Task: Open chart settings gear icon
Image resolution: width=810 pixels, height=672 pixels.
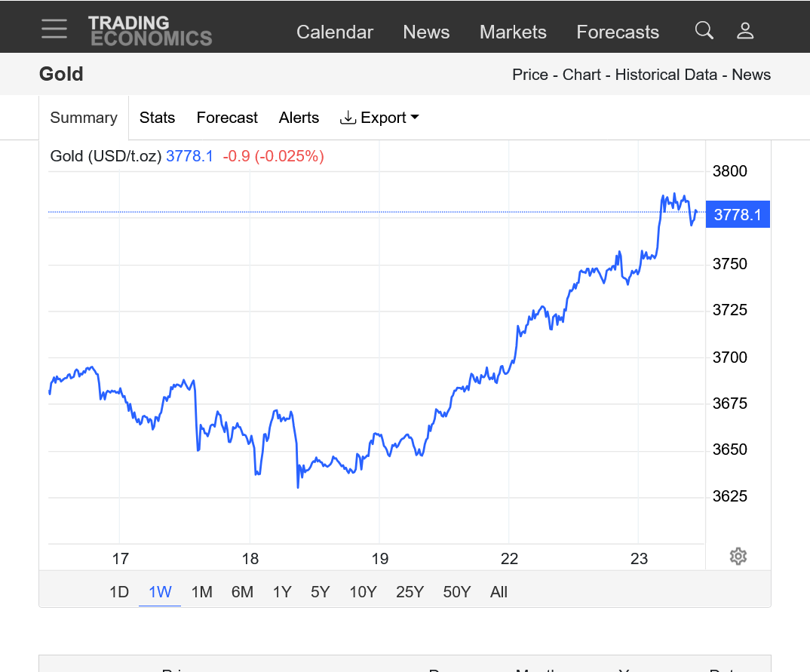Action: [738, 557]
